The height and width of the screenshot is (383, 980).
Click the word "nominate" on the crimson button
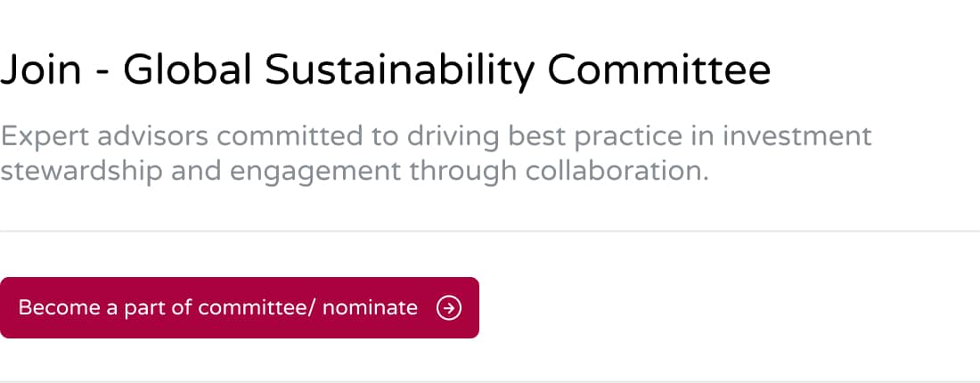370,308
